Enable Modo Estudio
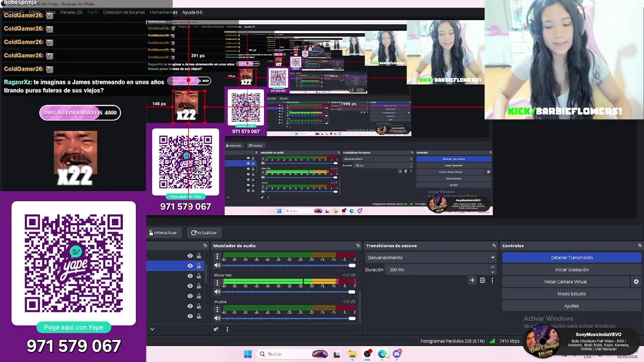This screenshot has height=362, width=644. coord(572,294)
